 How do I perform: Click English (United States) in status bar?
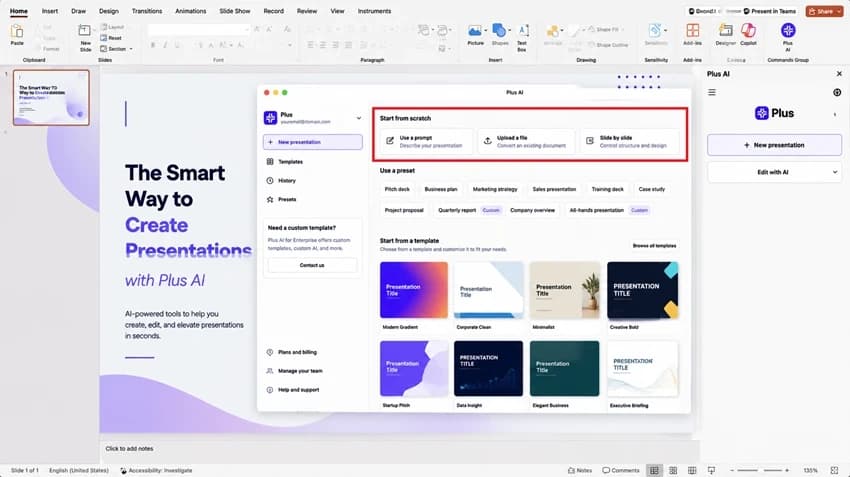pos(79,470)
